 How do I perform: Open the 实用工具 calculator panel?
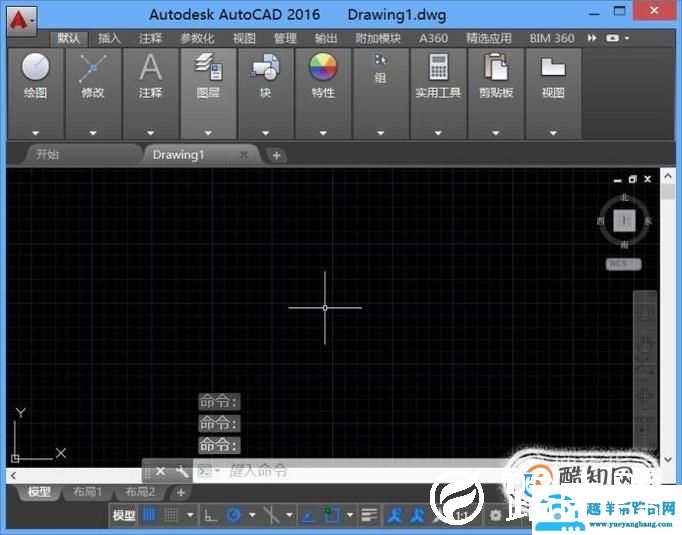click(x=438, y=93)
